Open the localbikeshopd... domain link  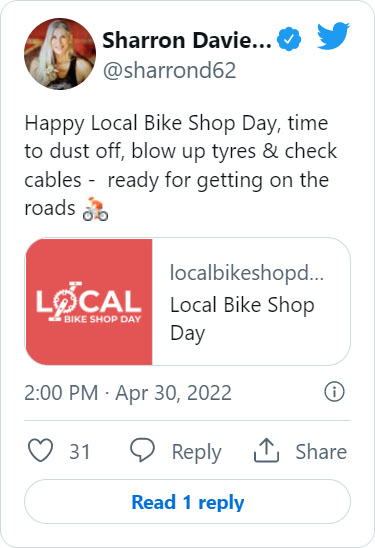pyautogui.click(x=247, y=272)
